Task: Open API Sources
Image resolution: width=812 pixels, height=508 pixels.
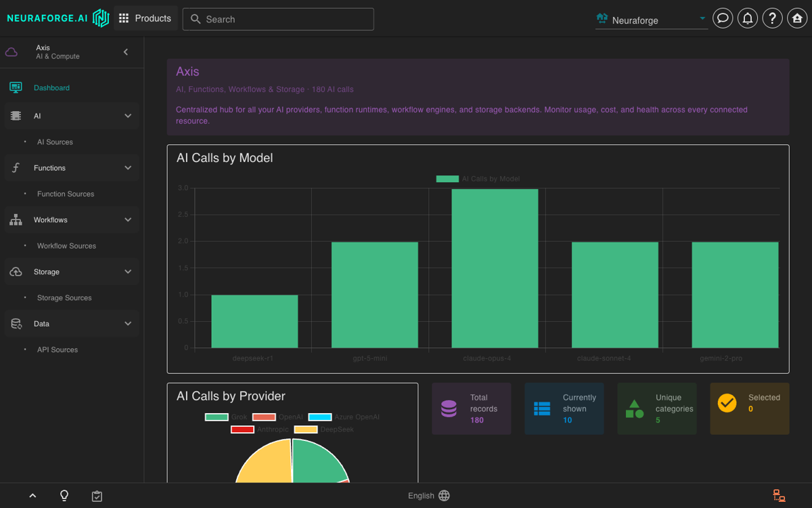Action: (58, 350)
